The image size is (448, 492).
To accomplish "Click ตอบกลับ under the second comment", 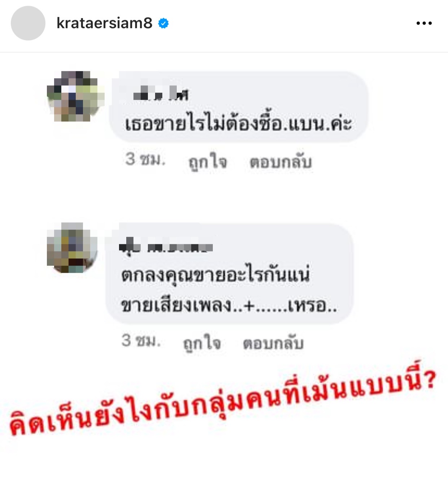I will point(273,343).
